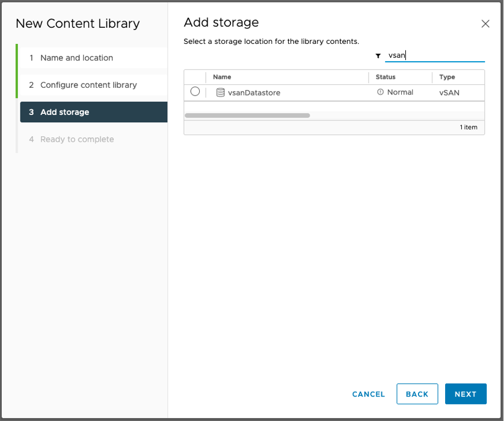The width and height of the screenshot is (504, 421).
Task: Sort the table by Name column
Action: pos(222,77)
